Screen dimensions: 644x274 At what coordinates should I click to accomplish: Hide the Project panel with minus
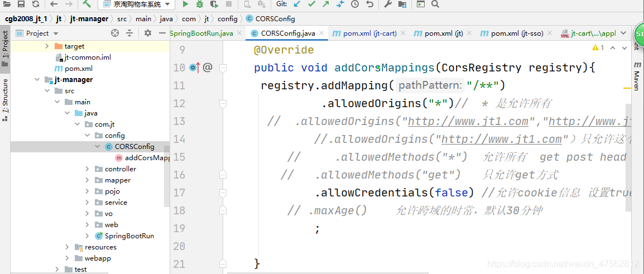tap(162, 33)
